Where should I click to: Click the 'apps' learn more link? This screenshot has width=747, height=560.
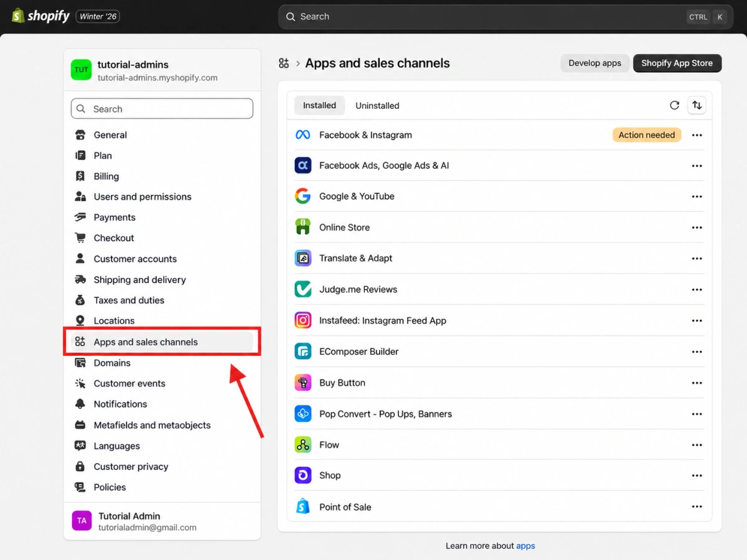525,546
